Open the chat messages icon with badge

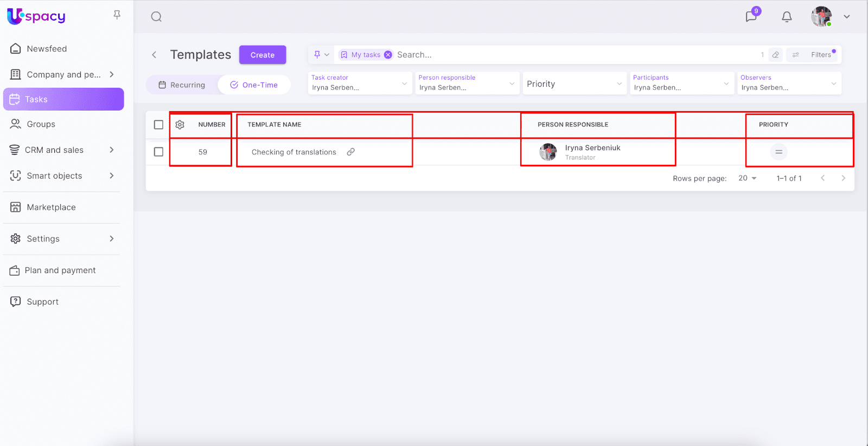[751, 16]
